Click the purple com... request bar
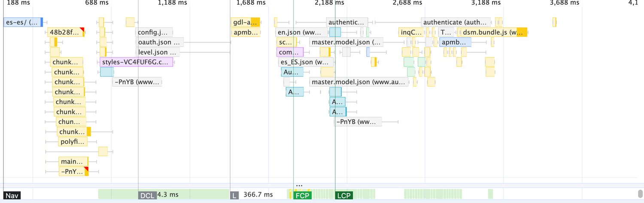 tap(290, 52)
